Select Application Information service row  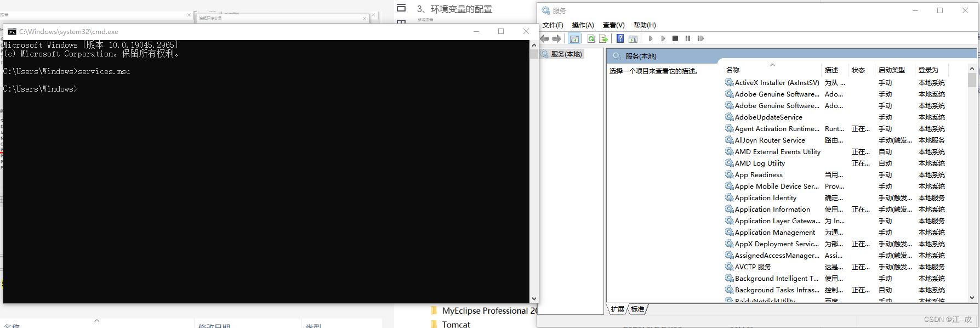835,209
